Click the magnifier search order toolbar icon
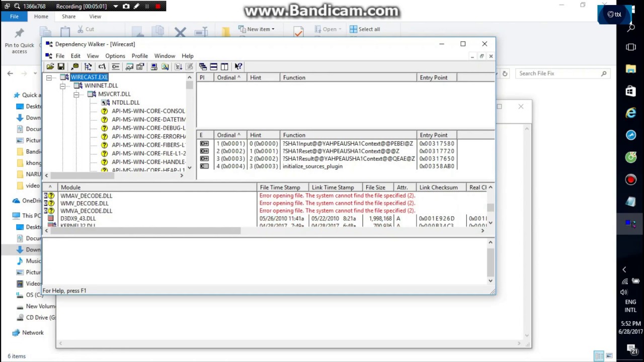This screenshot has width=644, height=362. 165,66
